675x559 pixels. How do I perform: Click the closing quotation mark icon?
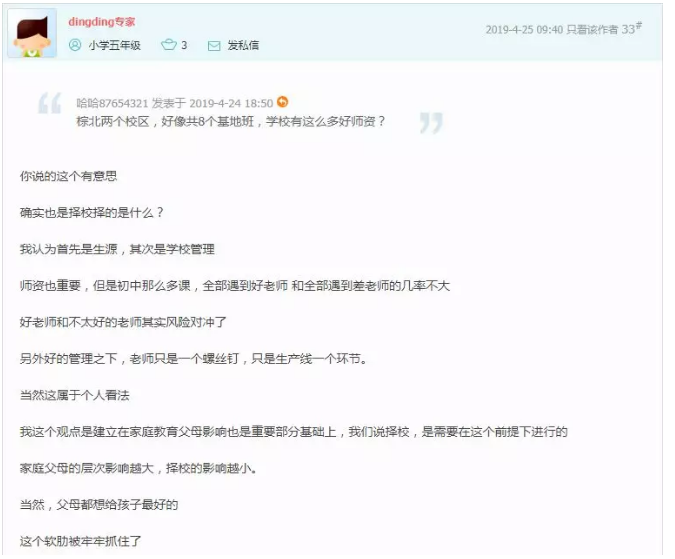431,123
